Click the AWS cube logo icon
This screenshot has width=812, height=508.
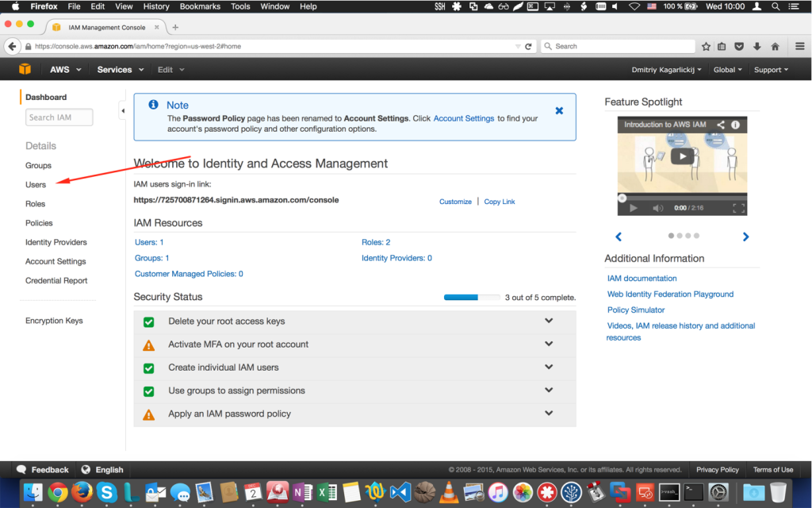pos(25,69)
